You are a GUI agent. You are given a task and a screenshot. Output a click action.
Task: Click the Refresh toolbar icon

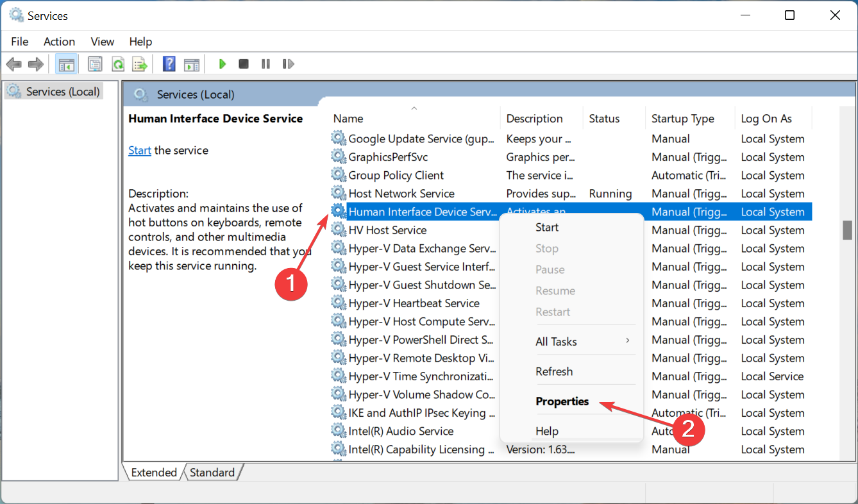pos(117,64)
